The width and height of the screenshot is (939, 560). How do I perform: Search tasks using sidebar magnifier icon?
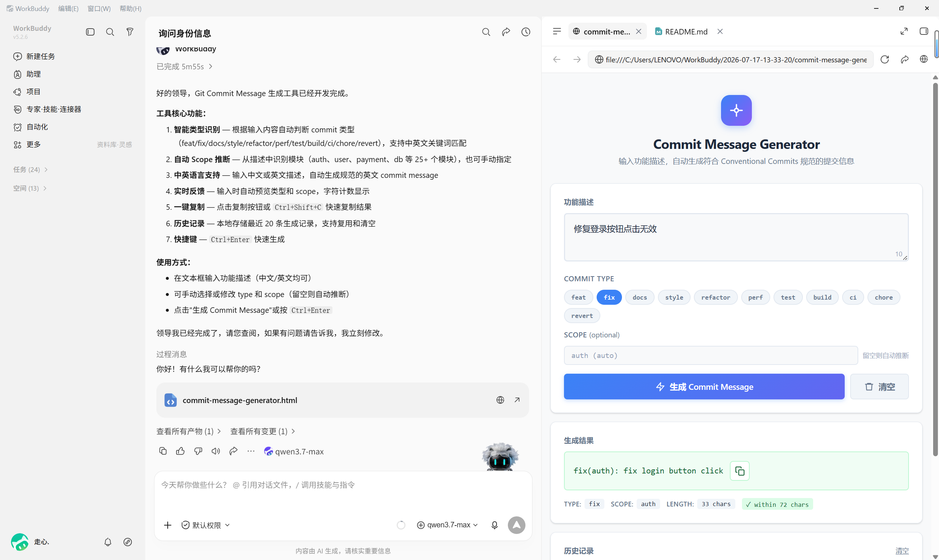(x=110, y=32)
